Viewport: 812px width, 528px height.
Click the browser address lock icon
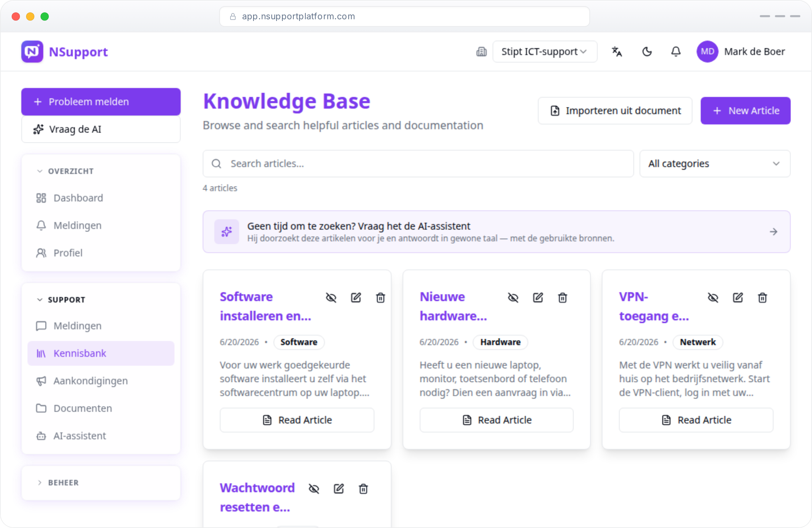coord(233,16)
